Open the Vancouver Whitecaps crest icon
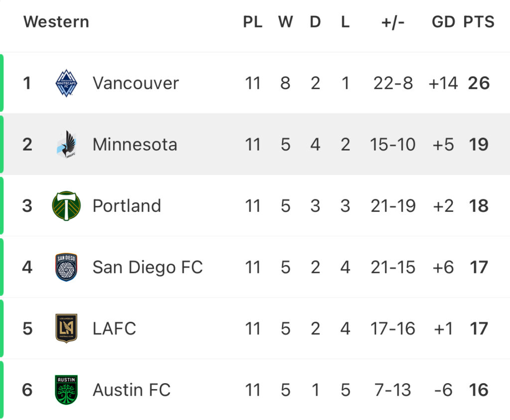Viewport: 510px width, 420px height. [x=66, y=83]
